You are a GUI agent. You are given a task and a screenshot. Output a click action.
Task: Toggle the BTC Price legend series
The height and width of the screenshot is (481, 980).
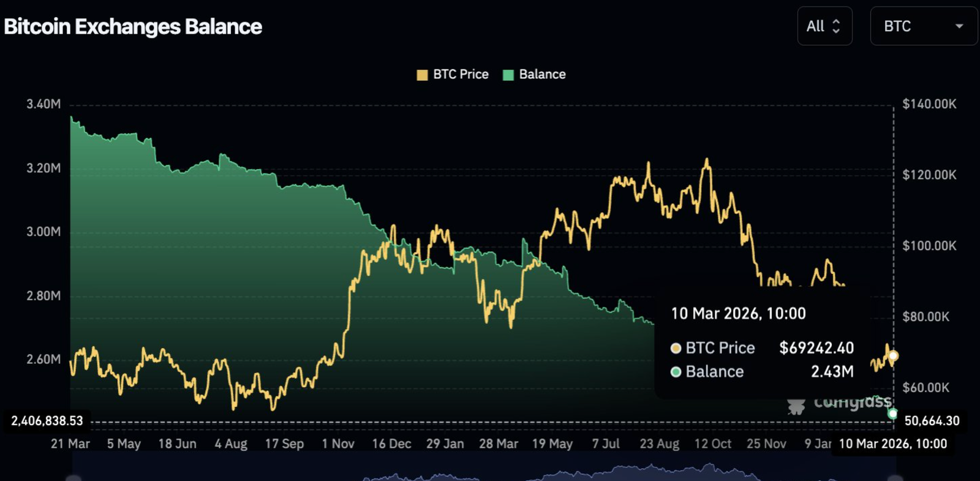[460, 75]
